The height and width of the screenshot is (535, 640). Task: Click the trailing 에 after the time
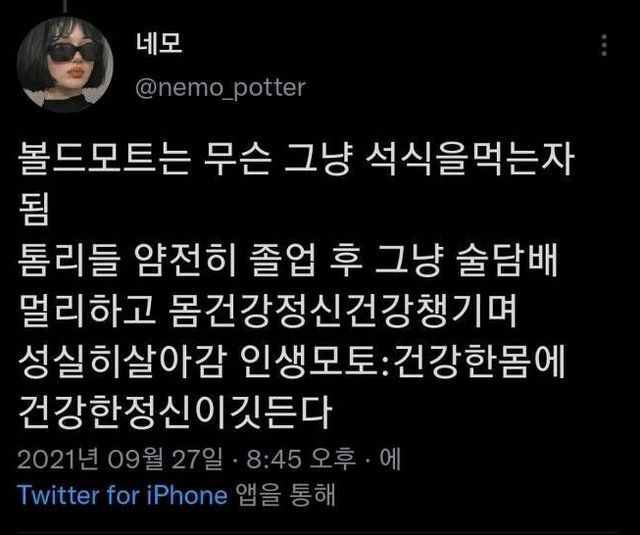(390, 459)
